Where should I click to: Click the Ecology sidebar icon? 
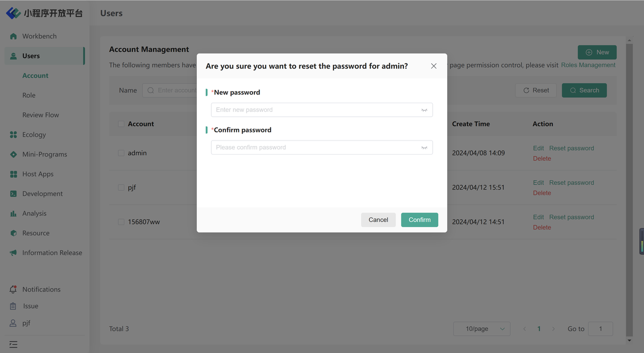click(x=14, y=134)
